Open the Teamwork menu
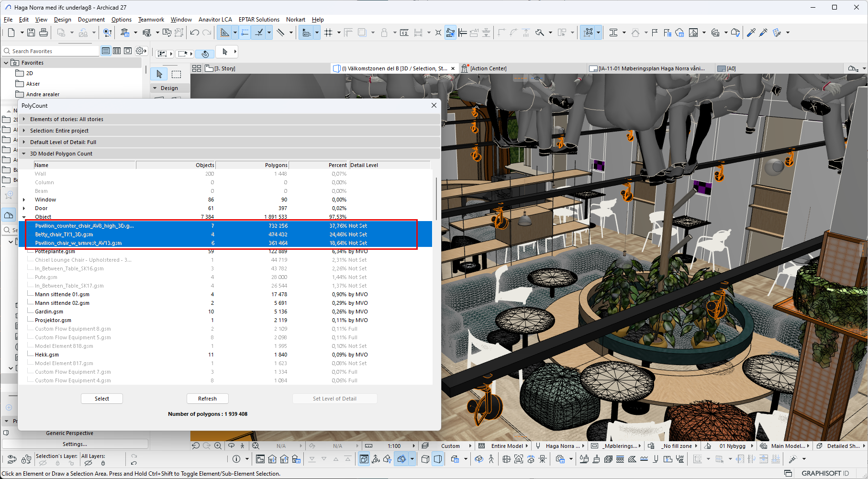 pyautogui.click(x=151, y=20)
